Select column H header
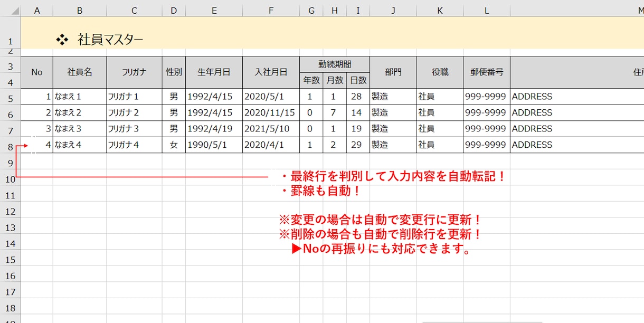Image resolution: width=644 pixels, height=323 pixels. 335,11
